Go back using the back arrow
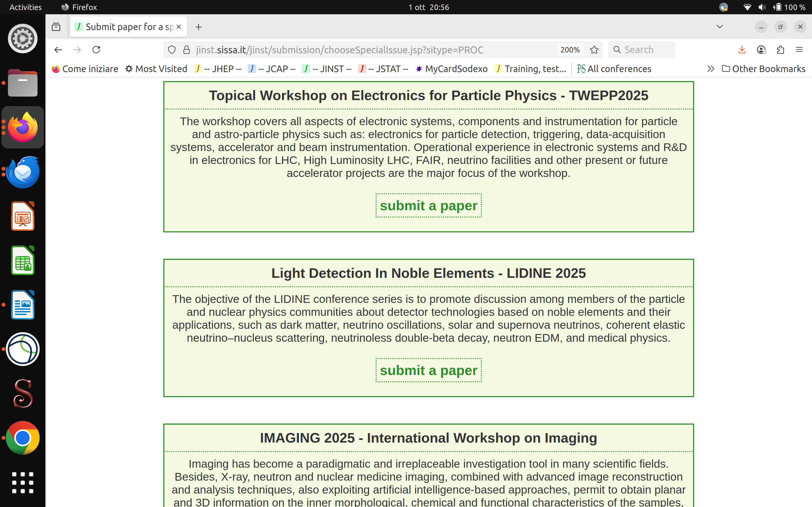 tap(58, 50)
